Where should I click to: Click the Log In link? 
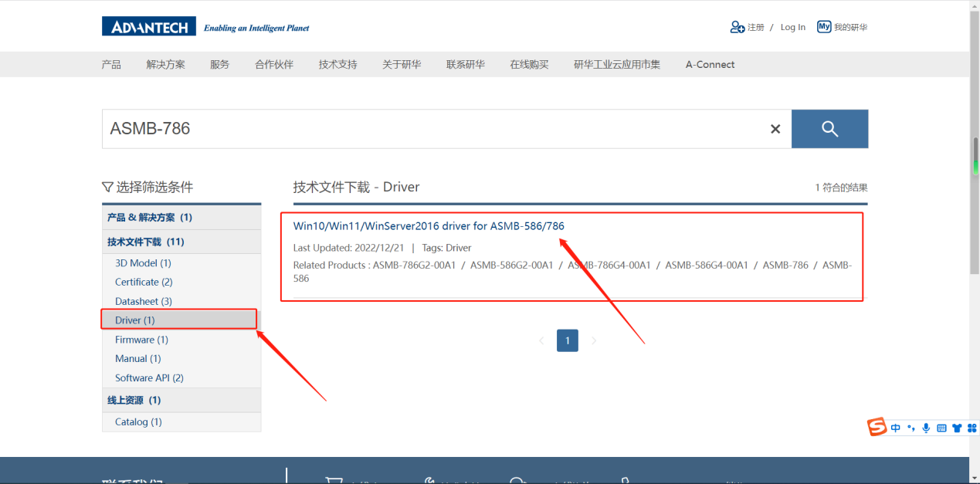(x=792, y=27)
